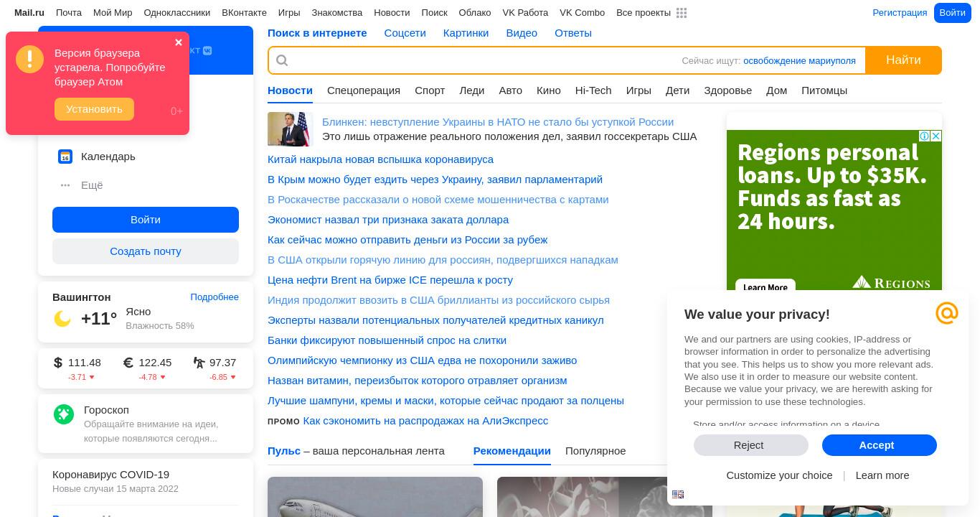
Task: Switch to Спорт news tab
Action: coord(430,90)
